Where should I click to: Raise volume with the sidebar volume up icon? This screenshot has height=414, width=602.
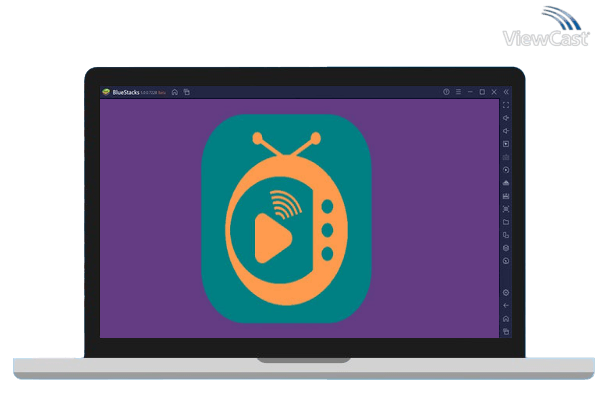point(506,118)
